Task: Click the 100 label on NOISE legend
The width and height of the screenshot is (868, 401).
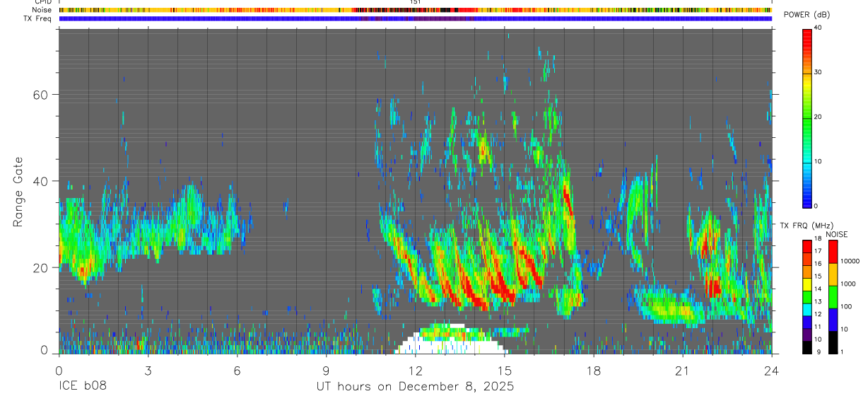Action: pyautogui.click(x=845, y=307)
